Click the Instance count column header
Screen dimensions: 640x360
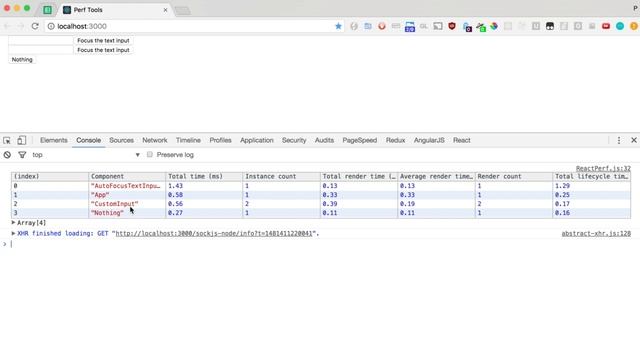point(282,176)
